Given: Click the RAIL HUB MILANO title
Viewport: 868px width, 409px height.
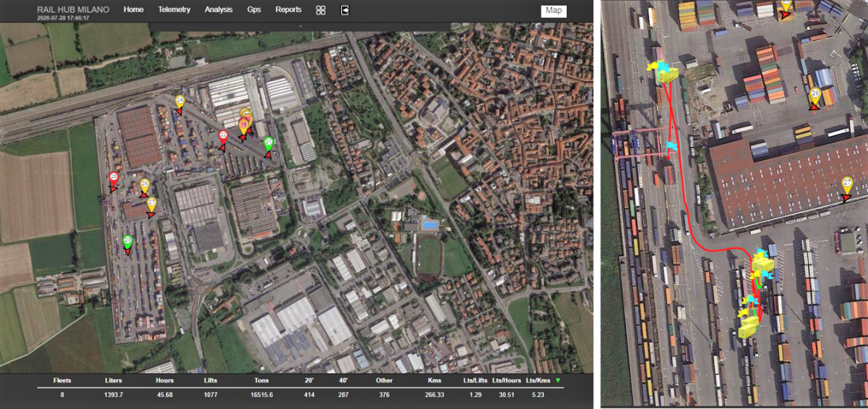Looking at the screenshot, I should tap(73, 9).
